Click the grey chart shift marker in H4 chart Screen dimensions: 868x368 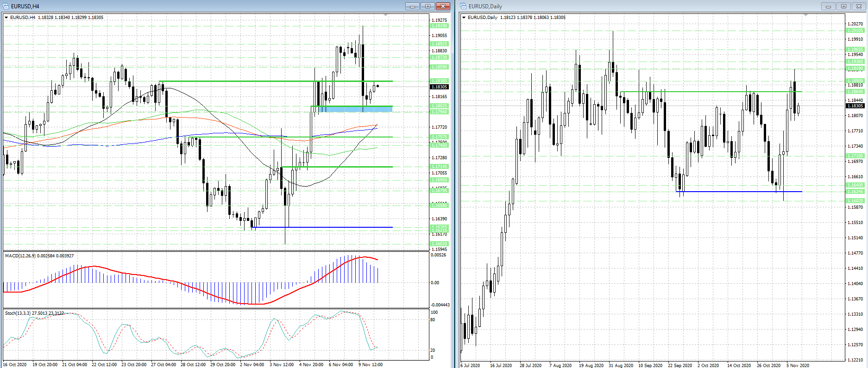click(x=386, y=15)
